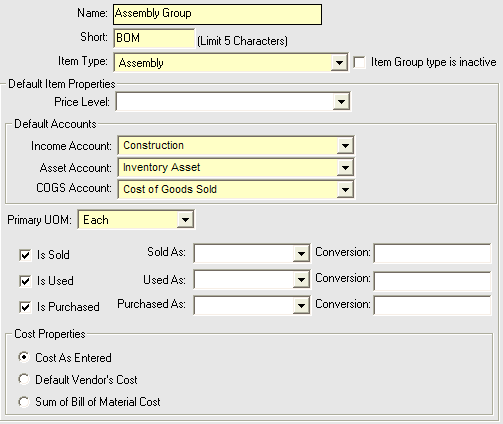Expand the Sold As dropdown
The image size is (503, 424).
pyautogui.click(x=301, y=254)
